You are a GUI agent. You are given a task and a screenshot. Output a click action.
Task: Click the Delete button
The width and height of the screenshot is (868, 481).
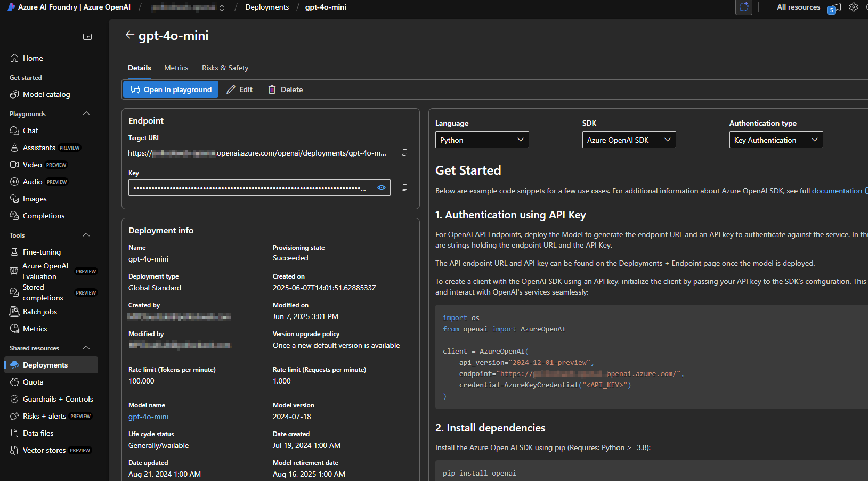coord(286,89)
